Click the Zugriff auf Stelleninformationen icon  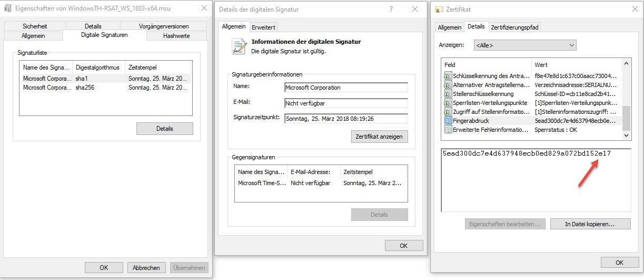click(448, 112)
